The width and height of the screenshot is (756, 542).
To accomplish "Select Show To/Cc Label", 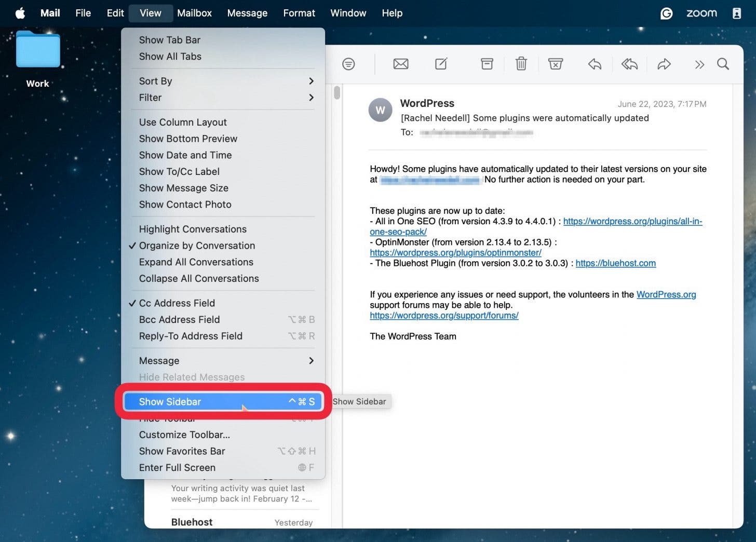I will [x=223, y=171].
